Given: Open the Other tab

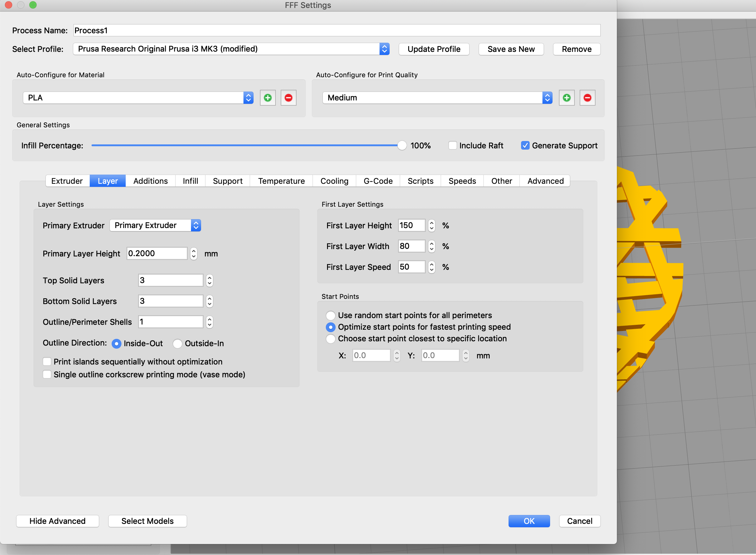Looking at the screenshot, I should click(502, 181).
